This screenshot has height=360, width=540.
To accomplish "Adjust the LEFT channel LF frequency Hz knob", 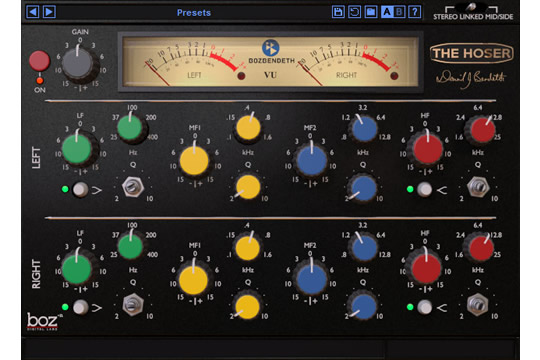I will (x=130, y=127).
